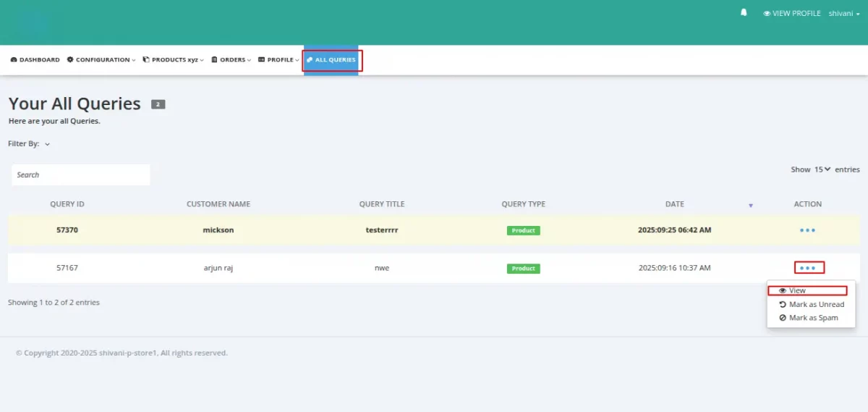Screen dimensions: 868x412
Task: Select the All Queries tab
Action: 331,59
